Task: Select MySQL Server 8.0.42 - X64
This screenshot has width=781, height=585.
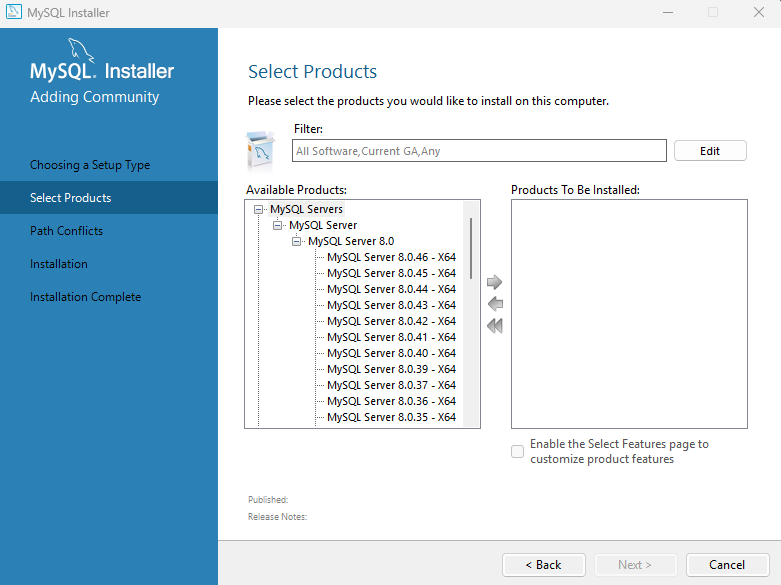Action: tap(391, 321)
